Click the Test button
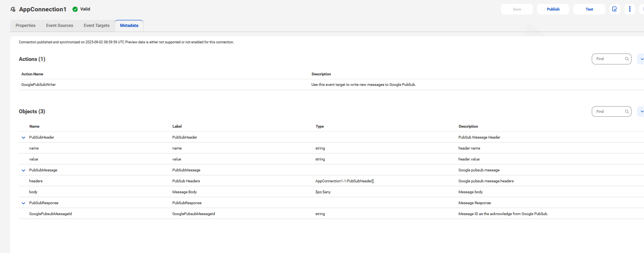644x253 pixels. tap(589, 9)
